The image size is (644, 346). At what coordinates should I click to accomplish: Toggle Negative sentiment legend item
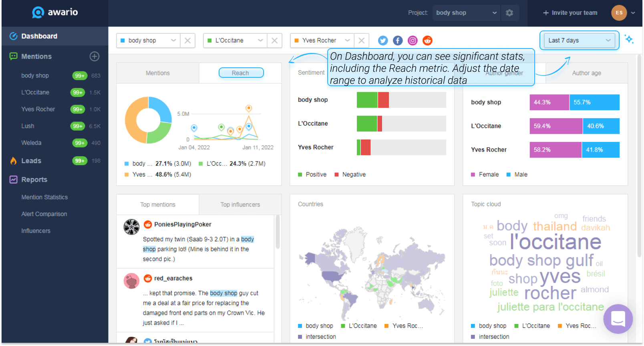click(350, 174)
